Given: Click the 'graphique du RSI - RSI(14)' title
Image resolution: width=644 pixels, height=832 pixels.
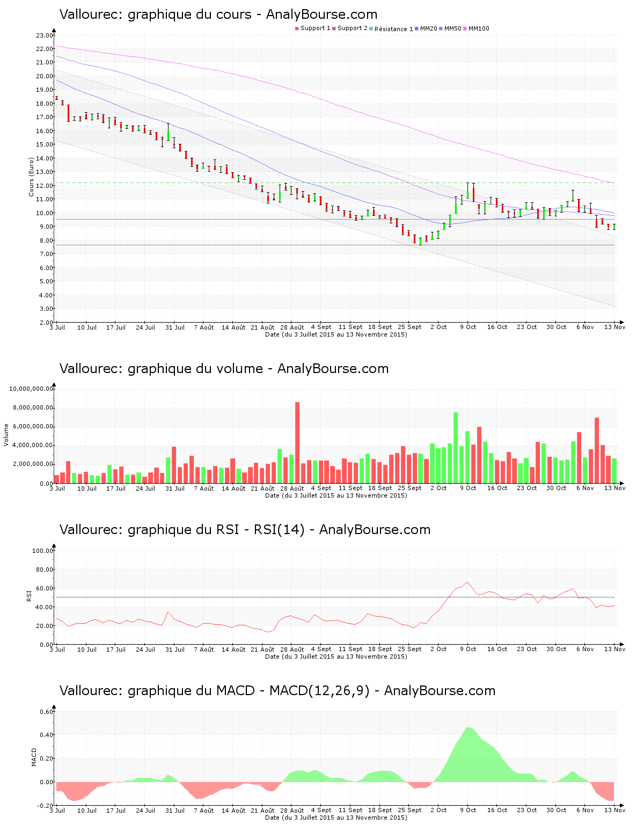Looking at the screenshot, I should coord(216,530).
